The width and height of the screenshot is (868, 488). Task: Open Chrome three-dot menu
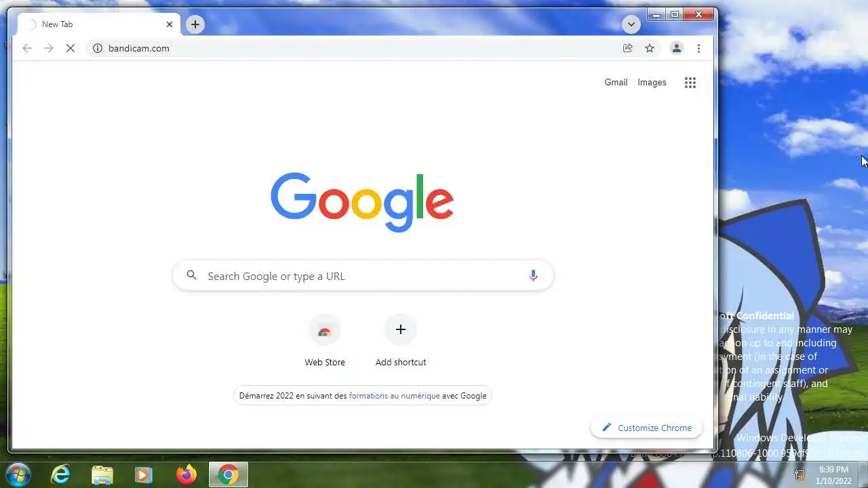[x=698, y=48]
